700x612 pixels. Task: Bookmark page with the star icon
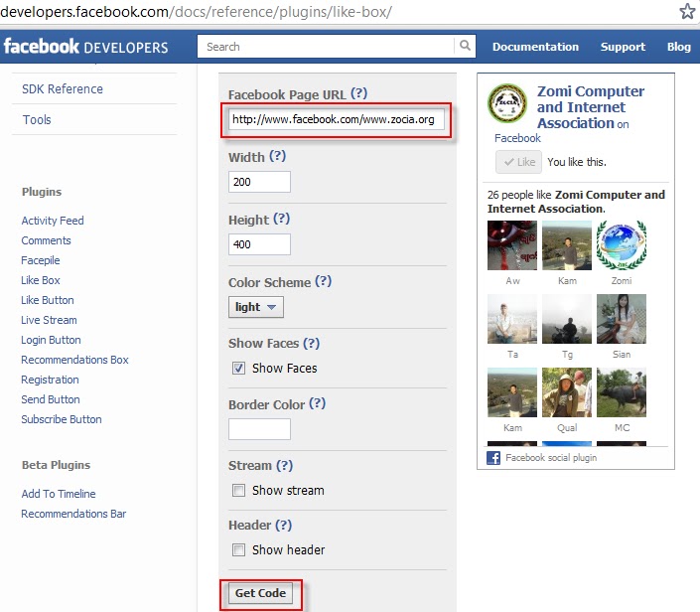point(687,11)
